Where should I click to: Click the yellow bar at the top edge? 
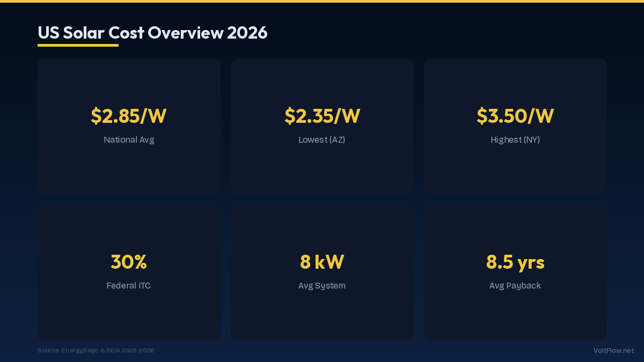click(322, 1)
